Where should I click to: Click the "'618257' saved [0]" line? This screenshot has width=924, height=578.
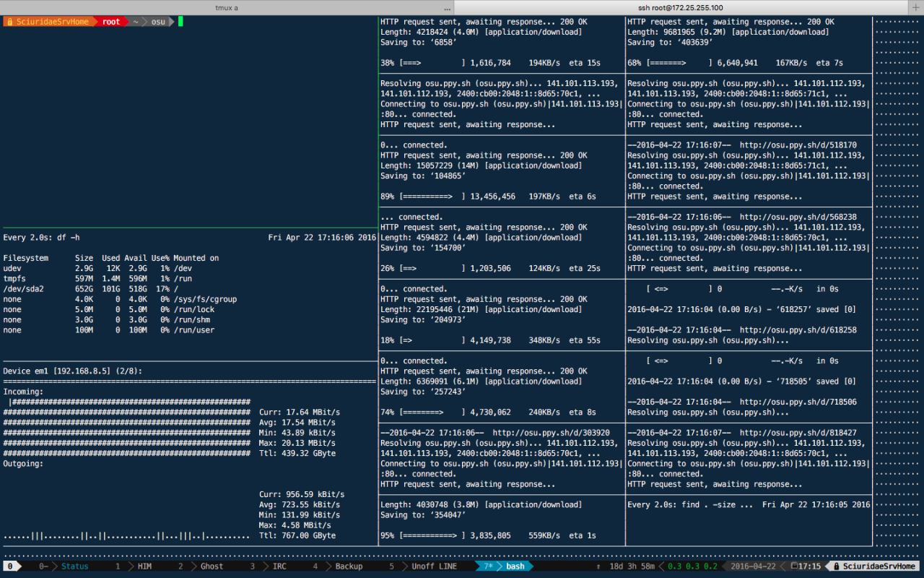[x=742, y=309]
